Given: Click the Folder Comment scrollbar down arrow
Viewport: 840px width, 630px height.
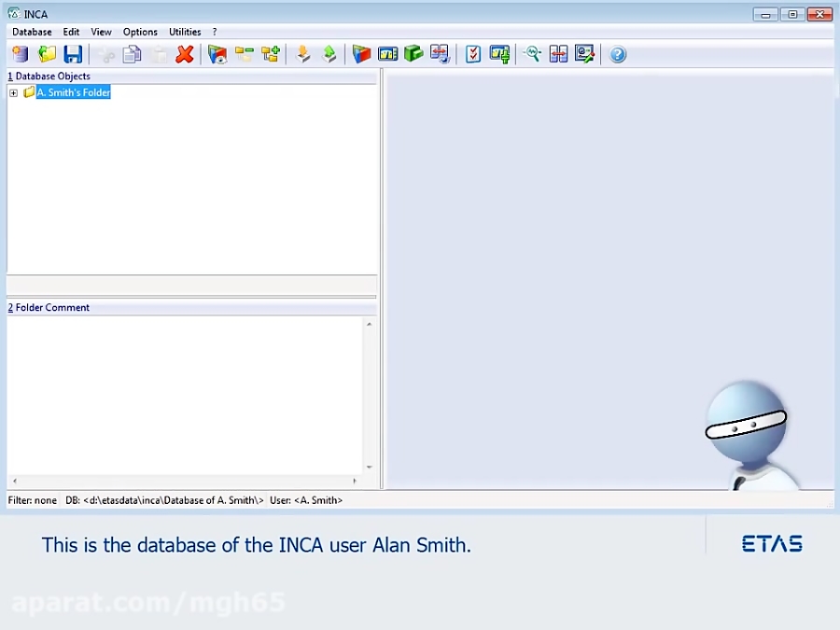Looking at the screenshot, I should click(368, 467).
